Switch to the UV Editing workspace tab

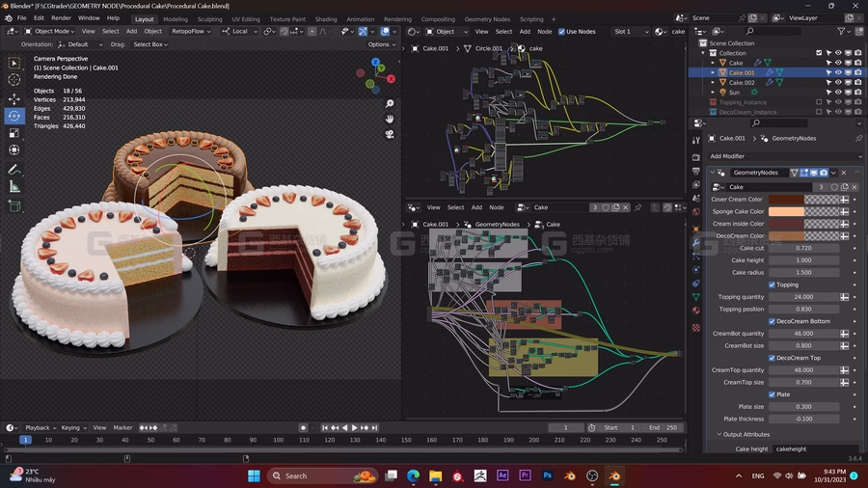[246, 19]
